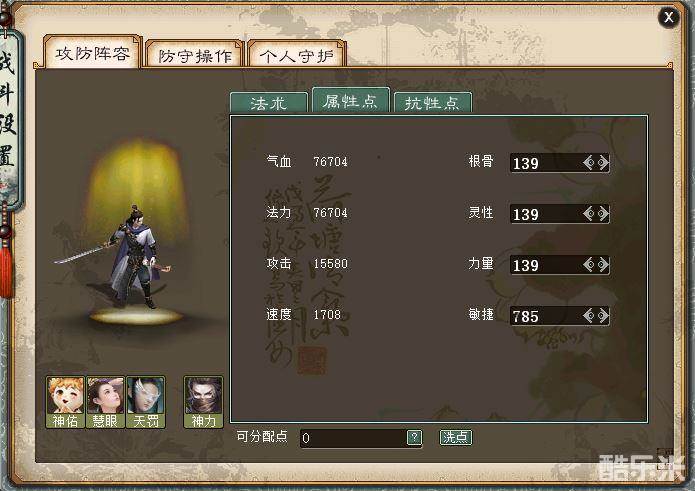Switch to the 抗性点 tab
695x491 pixels.
click(x=432, y=103)
